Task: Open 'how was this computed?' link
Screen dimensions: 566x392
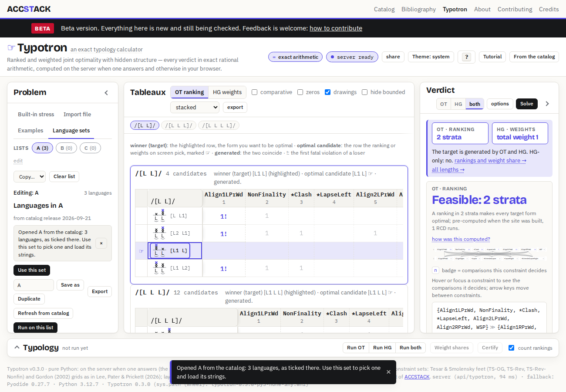Action: point(461,239)
